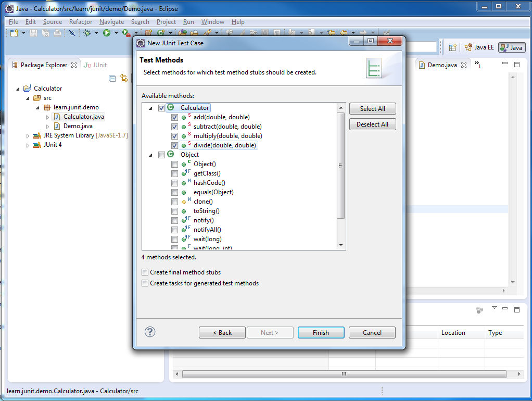Viewport: 532px width, 401px height.
Task: Switch to the Java EE perspective
Action: click(x=478, y=47)
